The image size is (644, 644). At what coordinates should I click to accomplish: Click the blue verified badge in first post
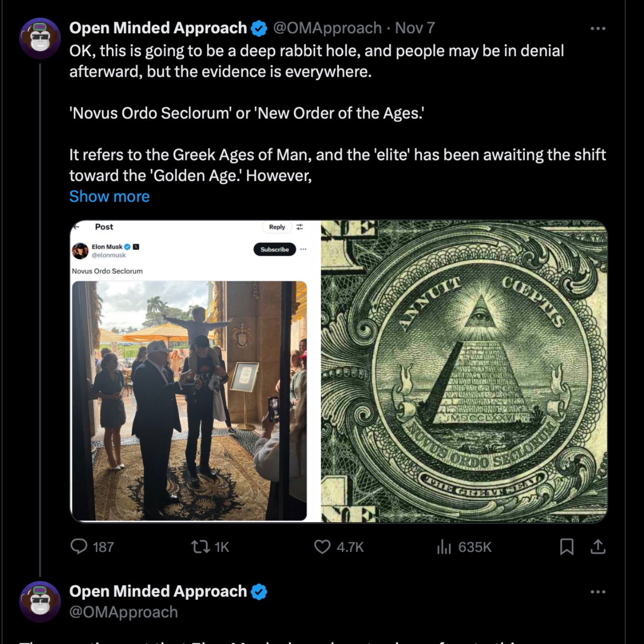click(x=259, y=29)
